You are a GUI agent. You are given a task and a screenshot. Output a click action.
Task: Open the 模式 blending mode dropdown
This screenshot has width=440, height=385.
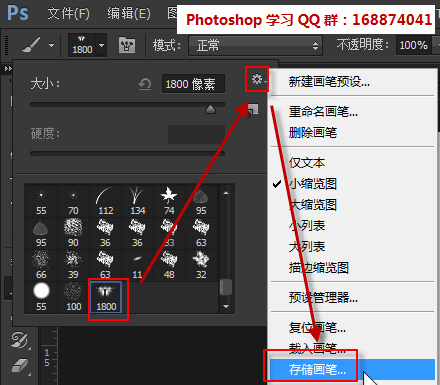click(255, 45)
